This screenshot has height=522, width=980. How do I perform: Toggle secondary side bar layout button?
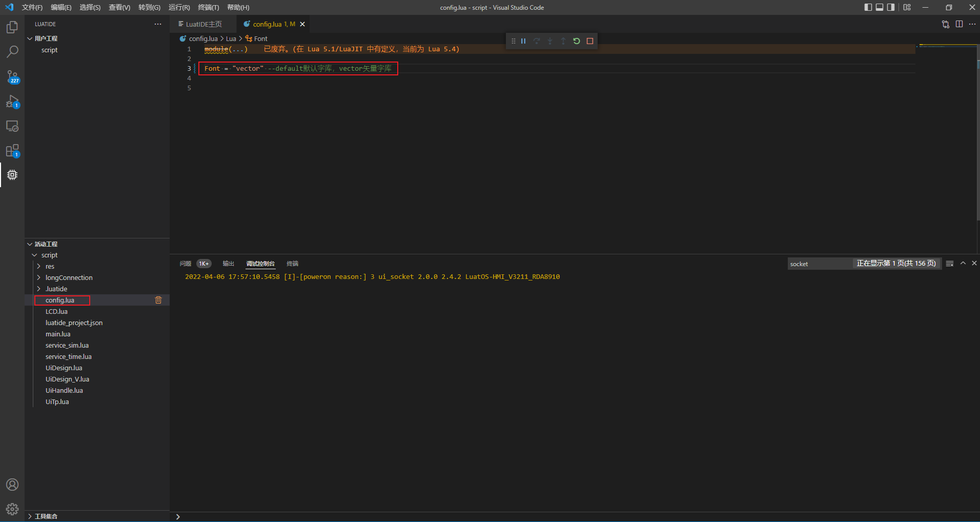point(891,7)
